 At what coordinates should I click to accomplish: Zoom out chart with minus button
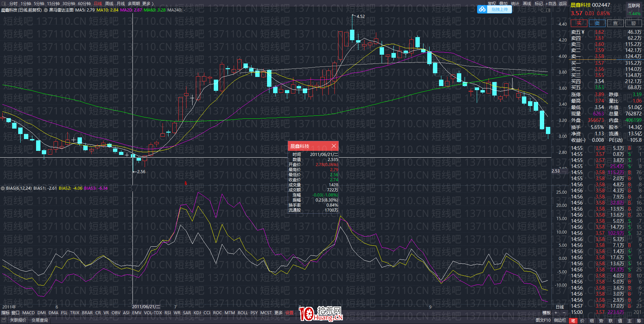point(564,313)
